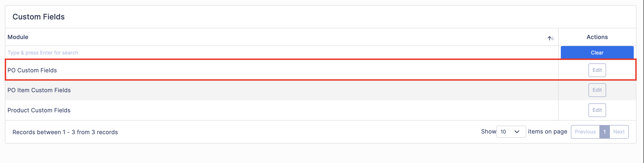Edit the PO Custom Fields module
The image size is (644, 163).
(x=597, y=70)
